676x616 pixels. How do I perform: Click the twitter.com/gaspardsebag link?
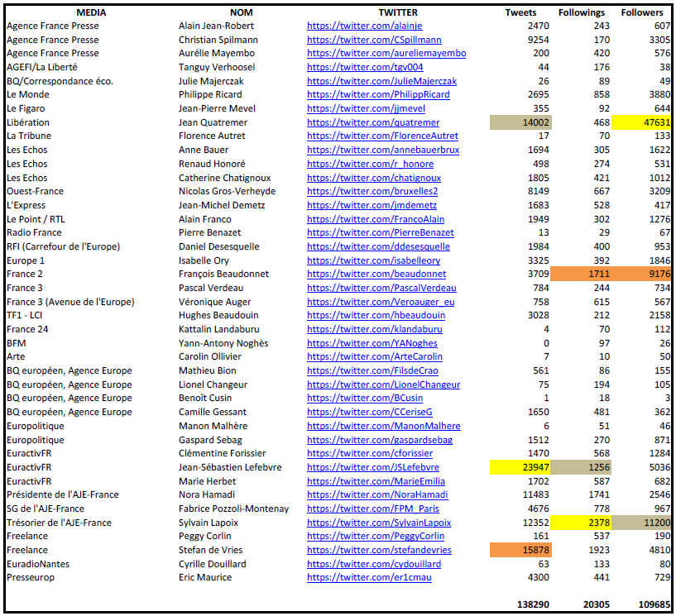click(x=380, y=440)
